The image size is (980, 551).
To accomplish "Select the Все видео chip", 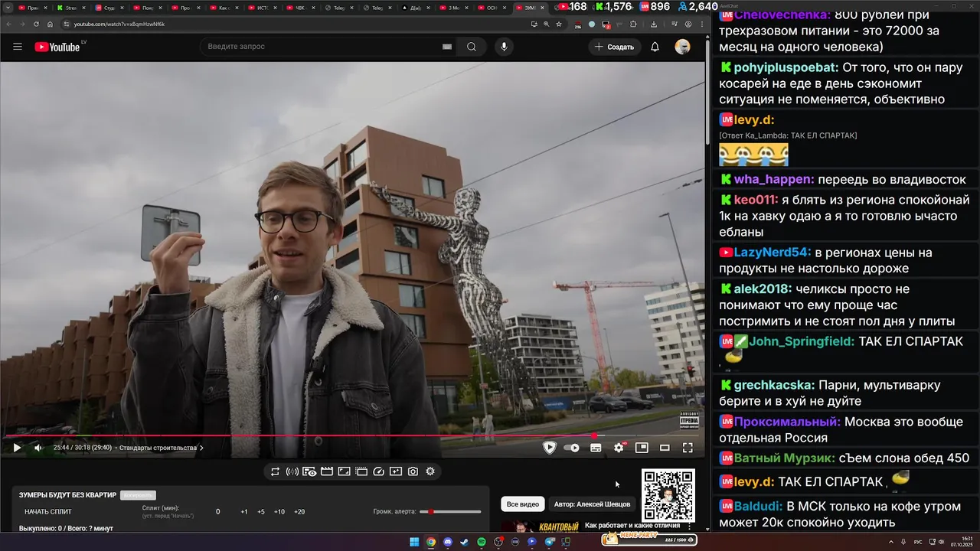I will click(x=523, y=504).
